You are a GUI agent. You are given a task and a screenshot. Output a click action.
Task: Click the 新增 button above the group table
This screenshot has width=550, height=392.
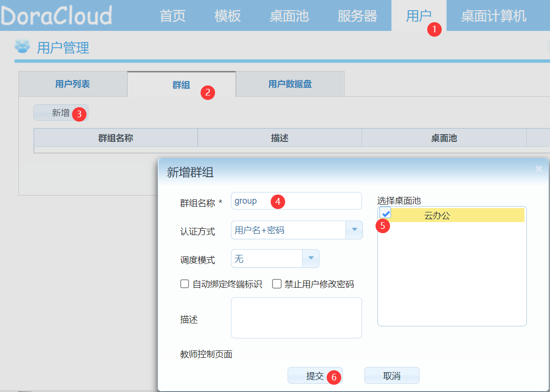pos(57,112)
